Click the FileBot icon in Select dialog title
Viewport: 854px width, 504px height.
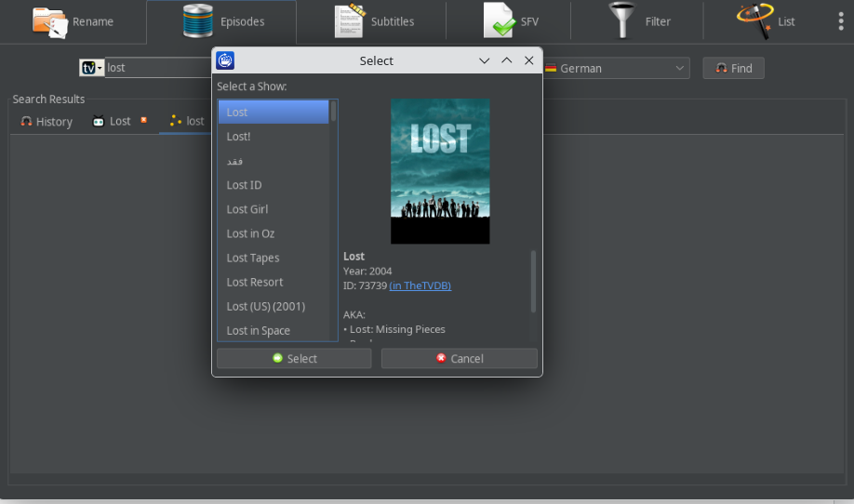[x=225, y=60]
